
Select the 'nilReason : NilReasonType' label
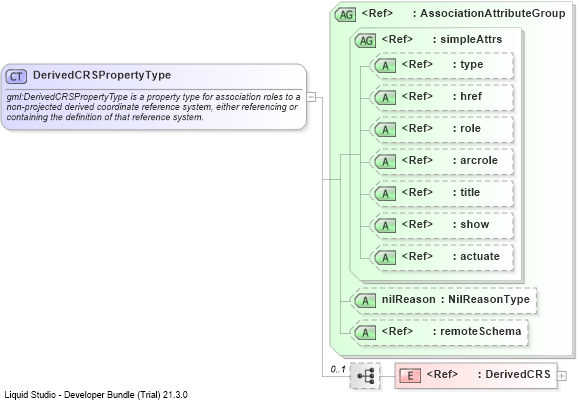coord(456,299)
